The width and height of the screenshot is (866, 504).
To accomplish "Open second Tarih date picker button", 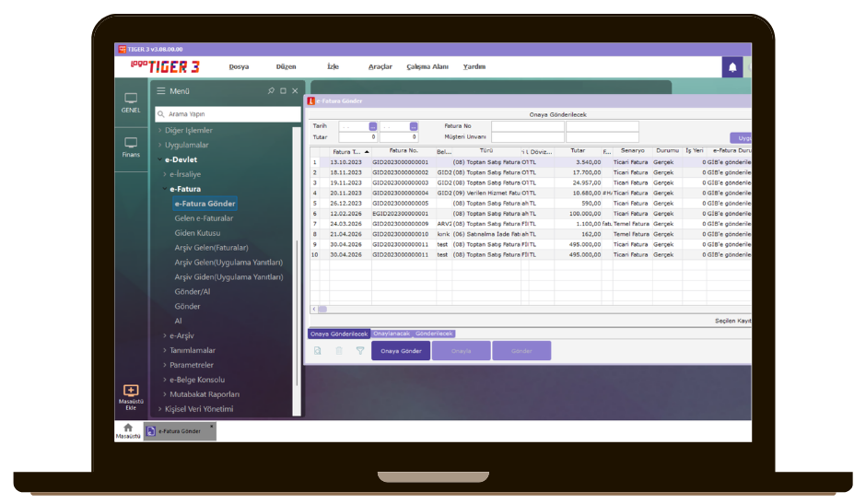I will [x=414, y=126].
